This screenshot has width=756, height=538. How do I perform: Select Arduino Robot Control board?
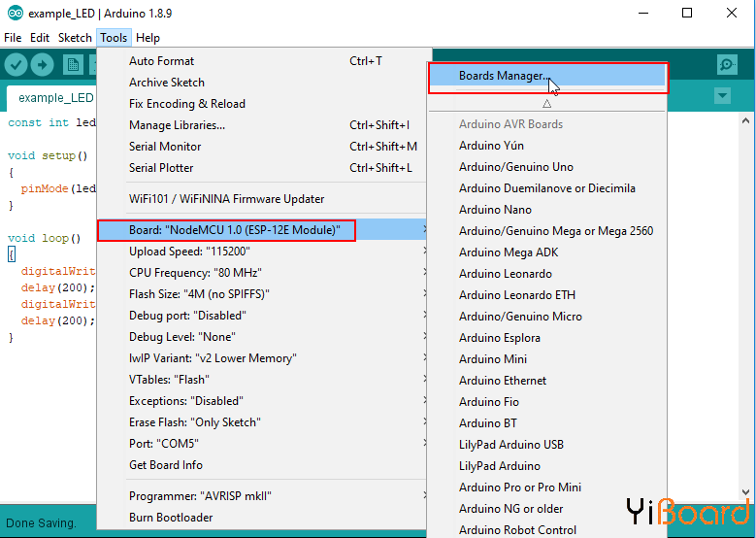[x=547, y=530]
